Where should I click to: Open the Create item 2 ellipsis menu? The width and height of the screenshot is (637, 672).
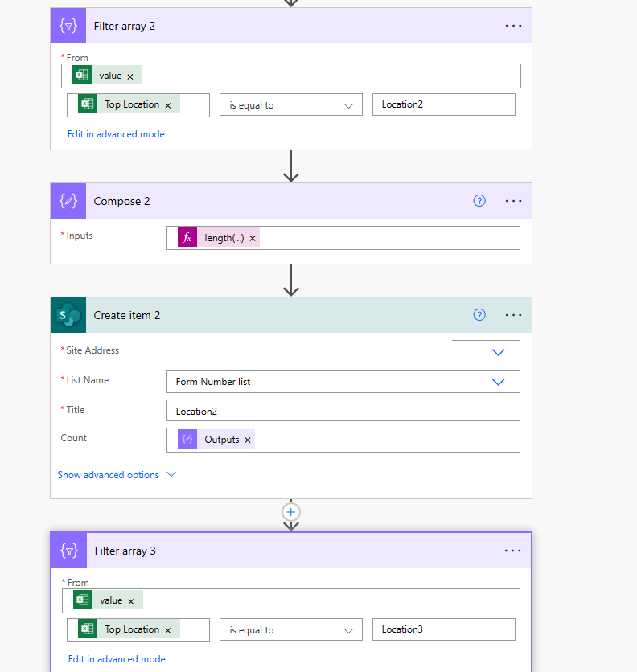(x=513, y=314)
